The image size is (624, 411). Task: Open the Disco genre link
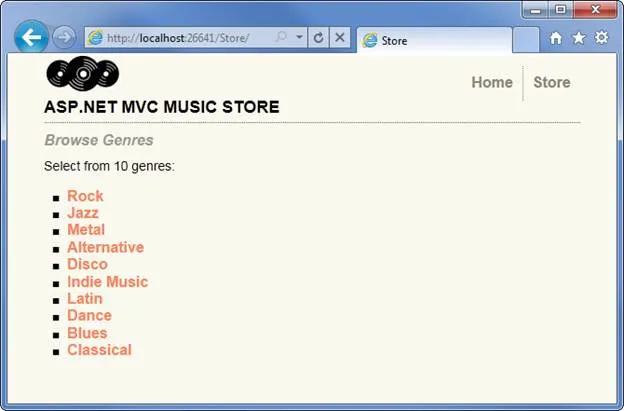(87, 264)
